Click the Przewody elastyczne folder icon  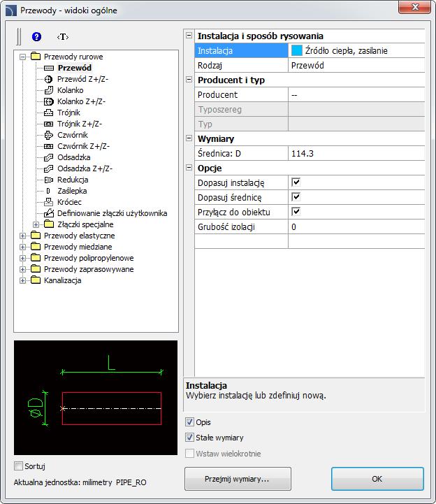[x=36, y=236]
